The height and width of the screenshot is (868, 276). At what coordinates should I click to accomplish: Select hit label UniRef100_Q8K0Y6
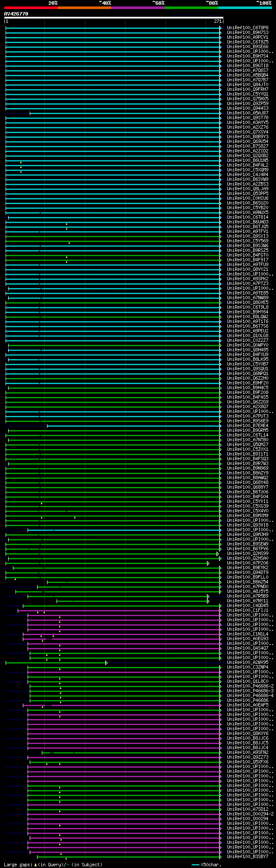(x=248, y=733)
